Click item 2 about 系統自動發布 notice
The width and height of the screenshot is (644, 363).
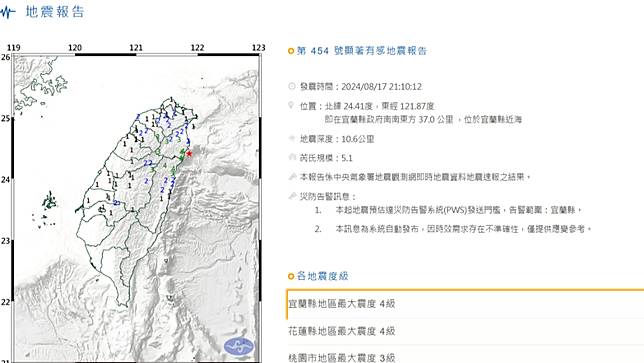coord(463,229)
